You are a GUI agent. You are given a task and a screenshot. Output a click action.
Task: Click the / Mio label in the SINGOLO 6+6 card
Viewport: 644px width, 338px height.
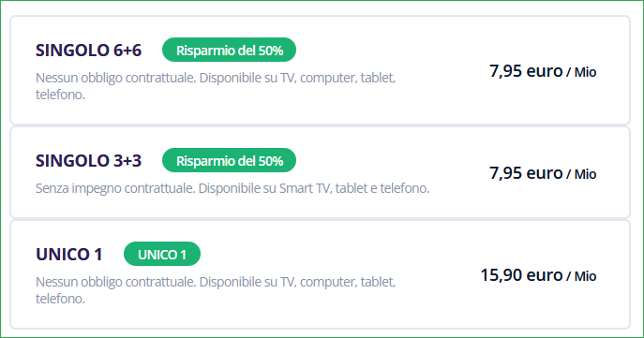pyautogui.click(x=581, y=72)
